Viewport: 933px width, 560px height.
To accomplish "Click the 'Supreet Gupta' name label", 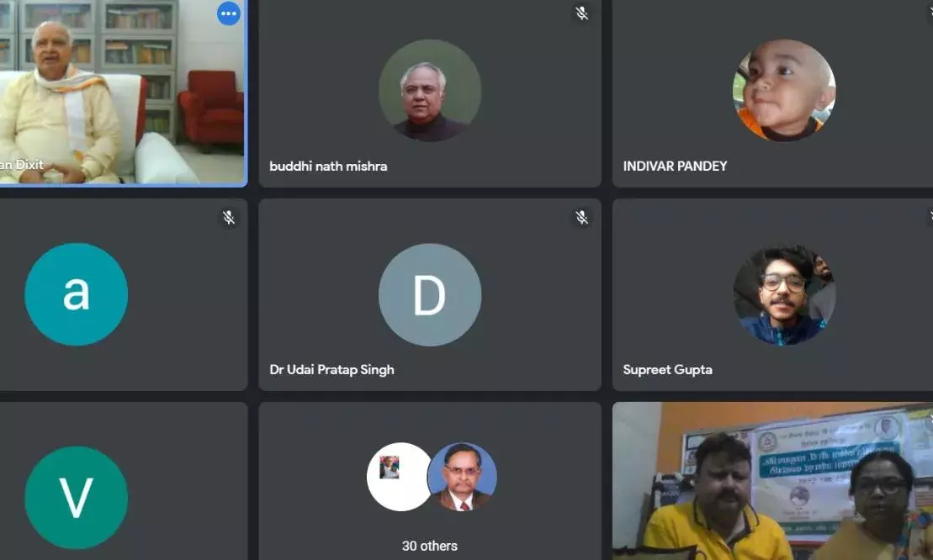I will [x=667, y=370].
